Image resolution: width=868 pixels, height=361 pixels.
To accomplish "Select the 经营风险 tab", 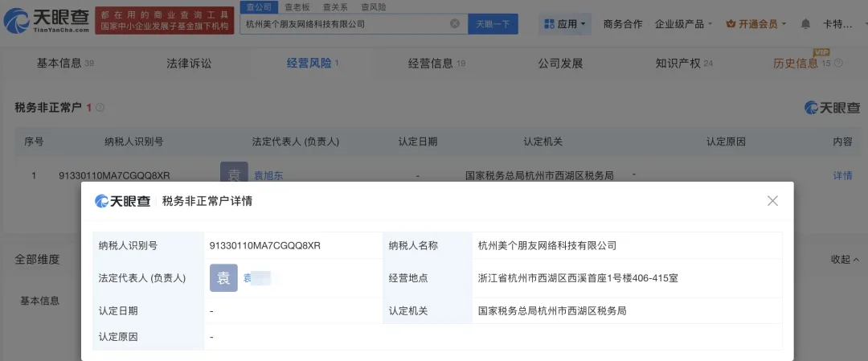I will click(312, 64).
